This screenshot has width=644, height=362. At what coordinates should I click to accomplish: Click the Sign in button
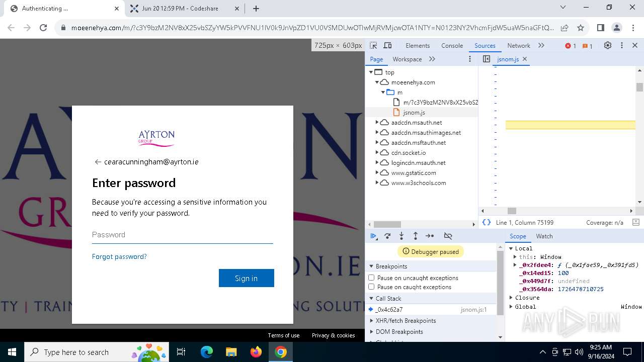246,278
